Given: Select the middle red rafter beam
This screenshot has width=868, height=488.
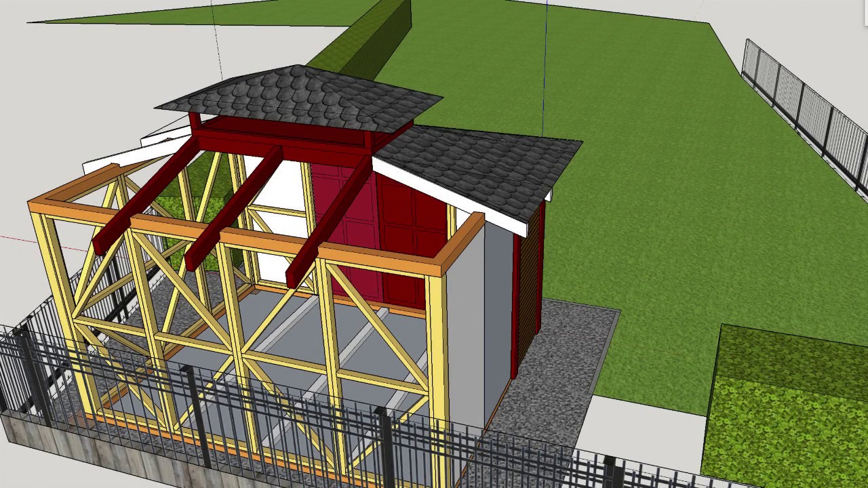Looking at the screenshot, I should (234, 209).
